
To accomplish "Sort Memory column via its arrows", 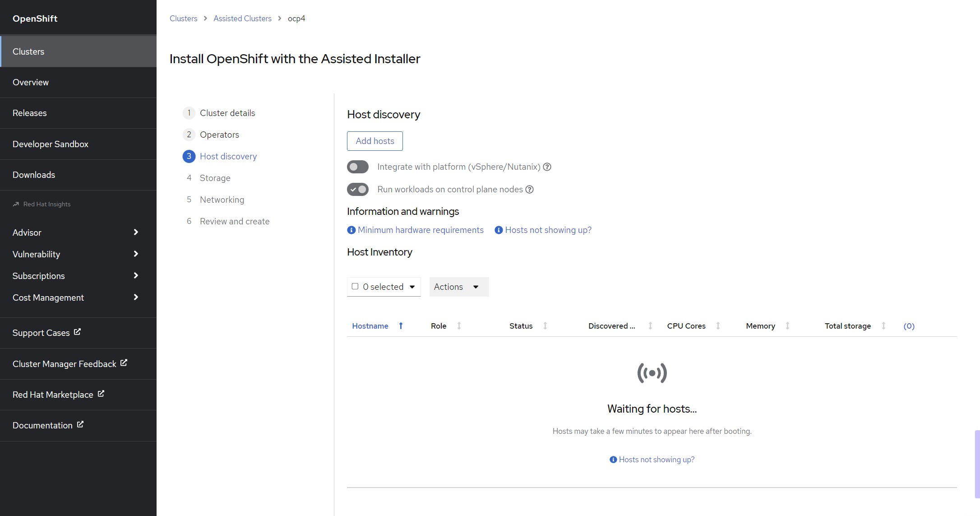I will [x=787, y=326].
